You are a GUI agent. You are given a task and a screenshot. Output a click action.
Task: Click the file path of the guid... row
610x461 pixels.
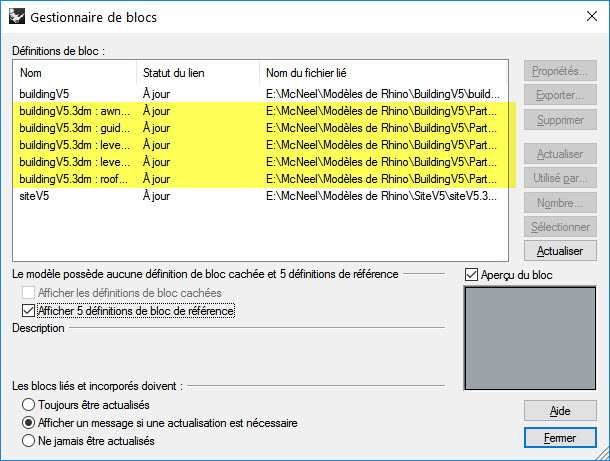(x=381, y=128)
